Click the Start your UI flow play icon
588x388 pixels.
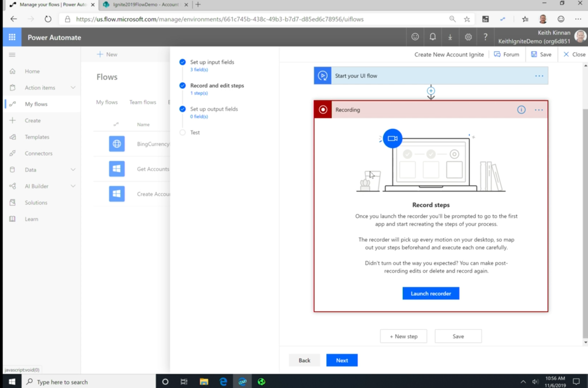322,75
